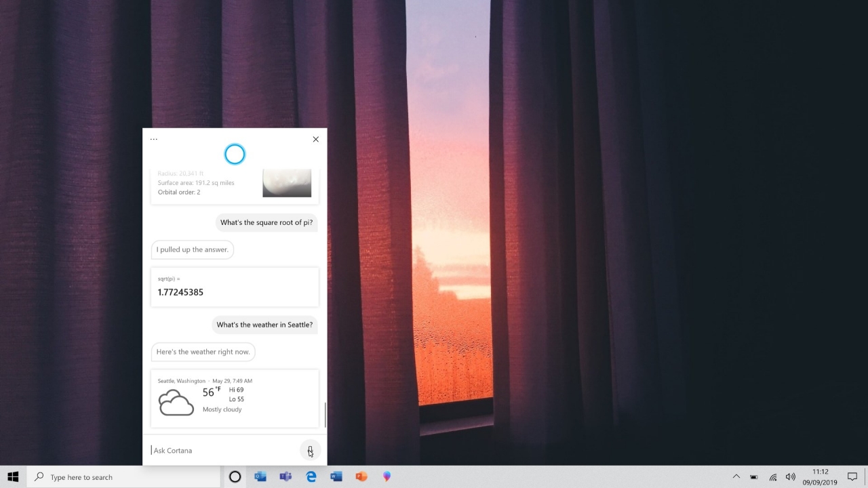868x488 pixels.
Task: Open the three-dot menu in Cortana
Action: pos(154,140)
